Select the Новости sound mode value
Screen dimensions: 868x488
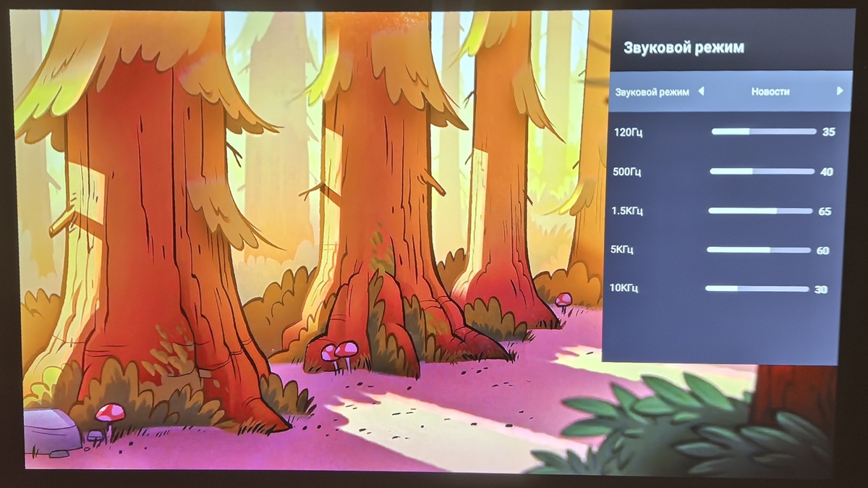[770, 92]
